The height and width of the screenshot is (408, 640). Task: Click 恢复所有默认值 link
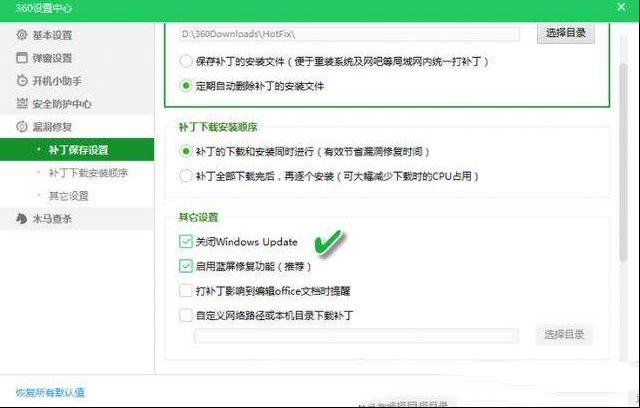pos(50,392)
